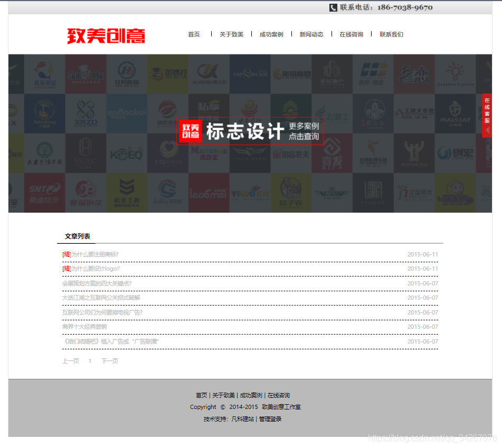This screenshot has width=502, height=448.
Task: Click the 喜发 XIFA logo tile
Action: click(x=332, y=153)
